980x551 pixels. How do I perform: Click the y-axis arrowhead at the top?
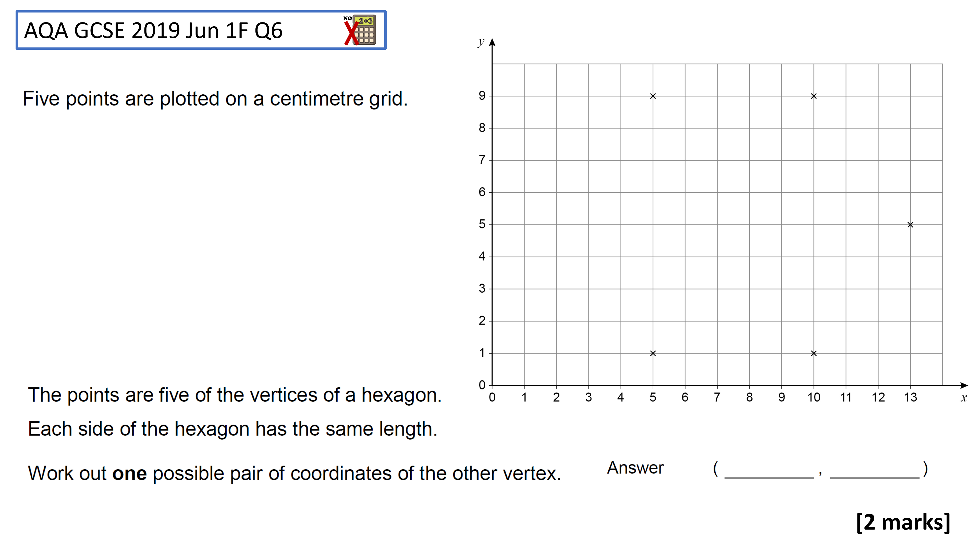pos(492,42)
